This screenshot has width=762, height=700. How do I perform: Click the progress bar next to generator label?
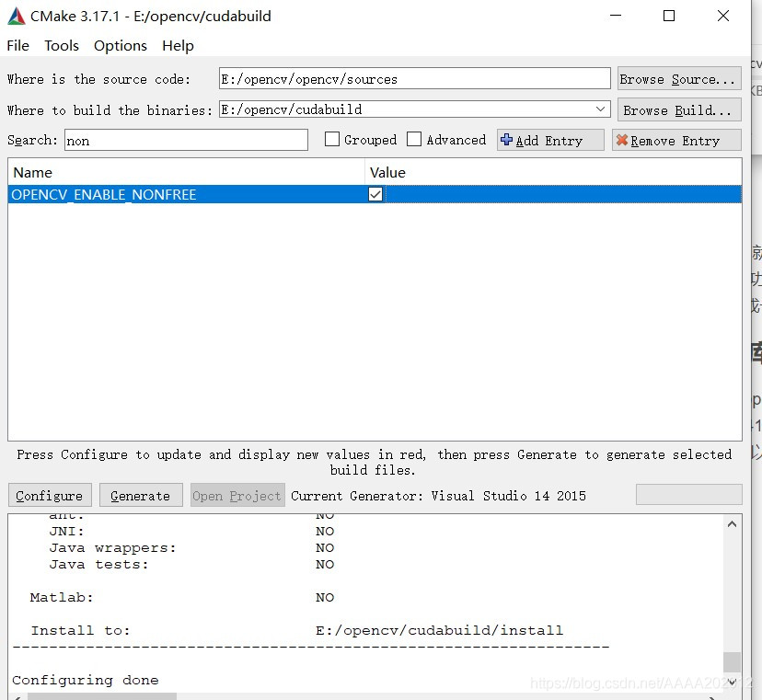click(x=688, y=495)
